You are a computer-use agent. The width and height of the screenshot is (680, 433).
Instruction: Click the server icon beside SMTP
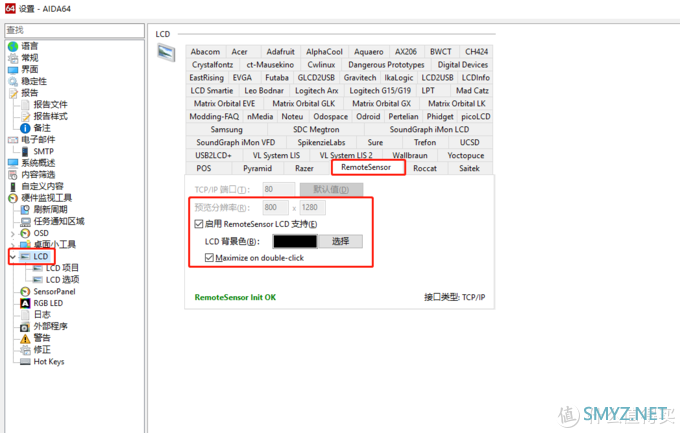(x=25, y=151)
